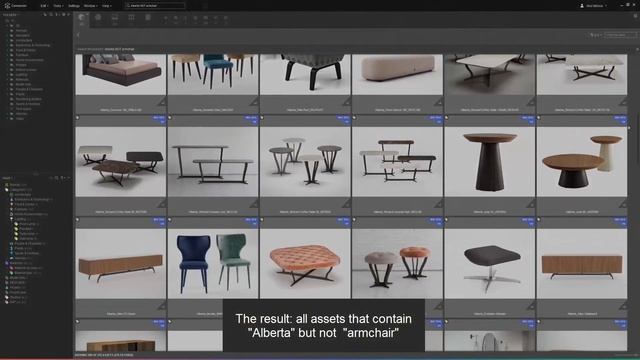Click the blue badge above the dark swivel footstool
Screen dimensions: 640x360
click(x=528, y=221)
